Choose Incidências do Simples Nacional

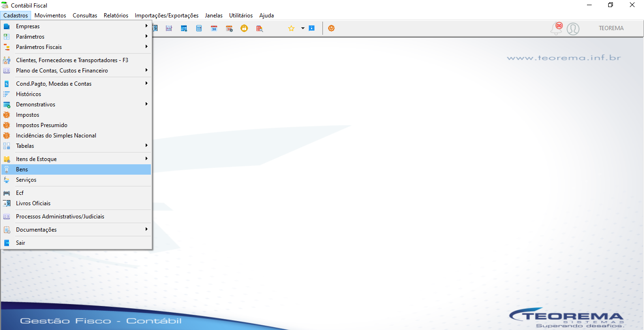76,136
